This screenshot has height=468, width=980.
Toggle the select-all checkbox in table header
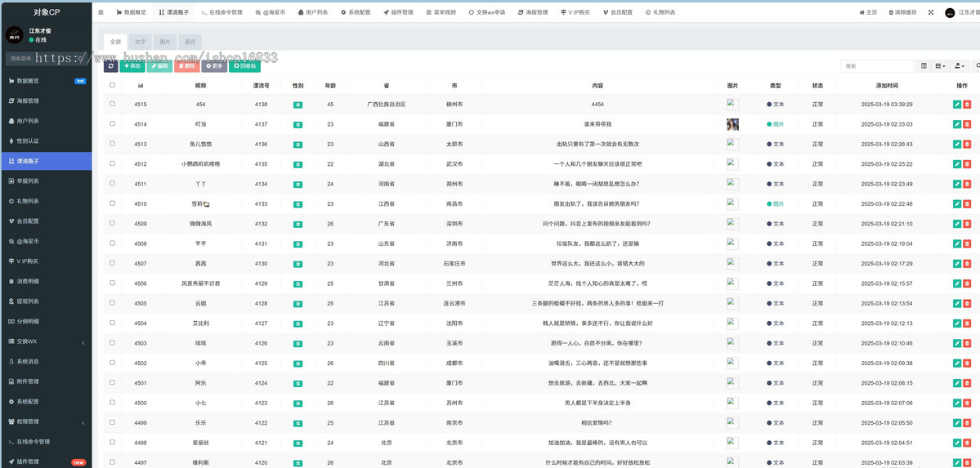pyautogui.click(x=113, y=85)
